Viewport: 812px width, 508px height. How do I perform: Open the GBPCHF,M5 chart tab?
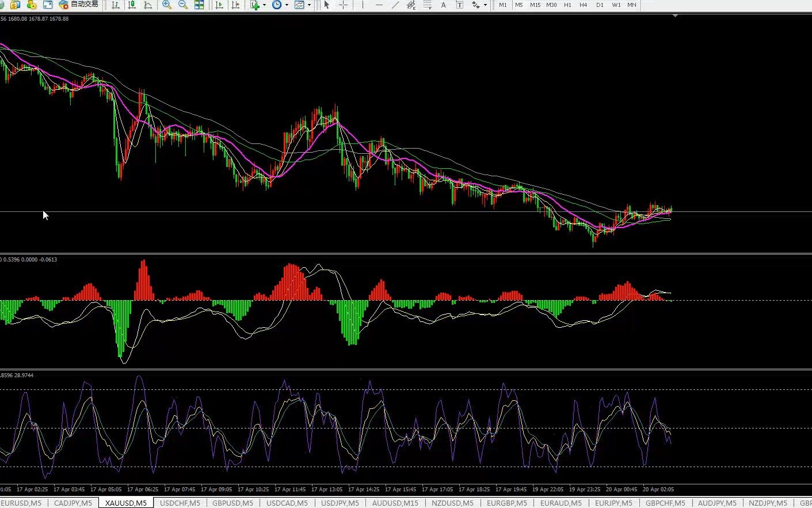click(666, 503)
